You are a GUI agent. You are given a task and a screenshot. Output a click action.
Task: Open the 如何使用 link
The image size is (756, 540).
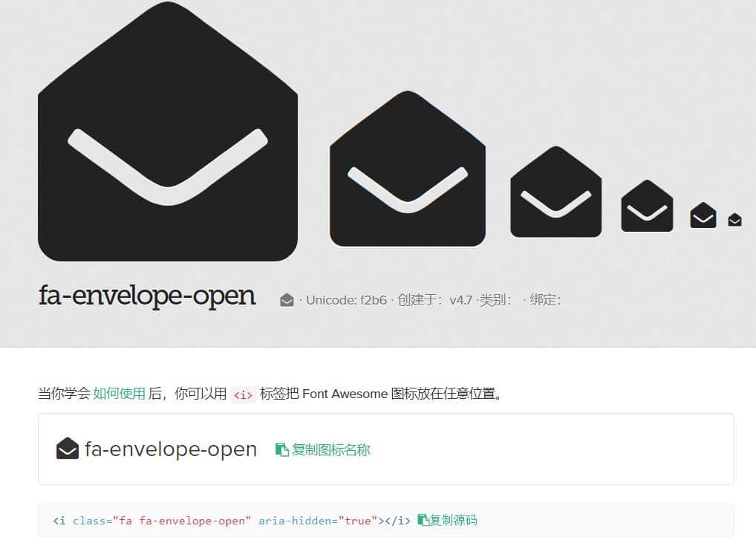tap(119, 394)
